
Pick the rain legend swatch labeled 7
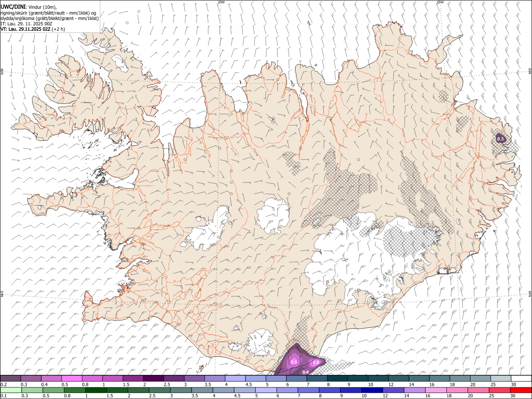pyautogui.click(x=308, y=390)
